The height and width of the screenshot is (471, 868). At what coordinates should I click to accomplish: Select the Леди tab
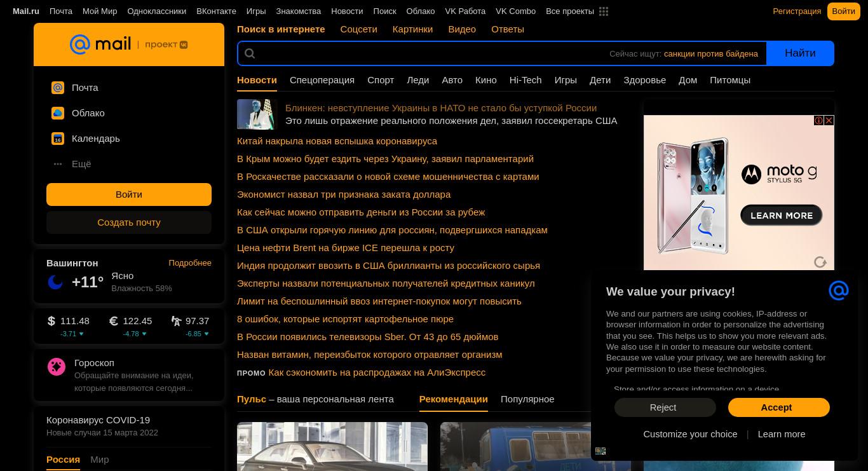417,80
